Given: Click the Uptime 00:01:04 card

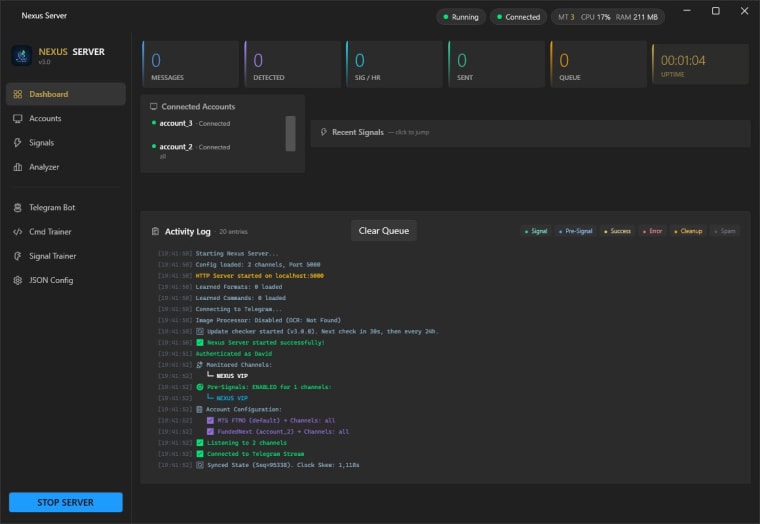Looking at the screenshot, I should pos(700,64).
